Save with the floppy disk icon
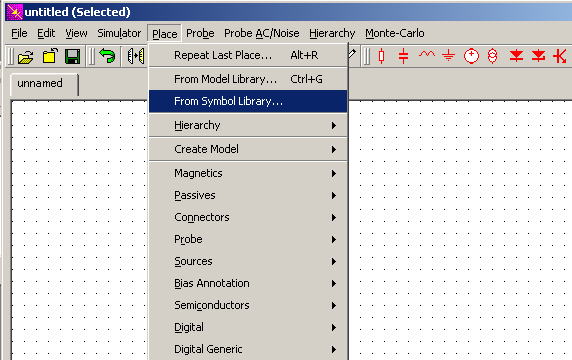572x360 pixels. (x=72, y=57)
